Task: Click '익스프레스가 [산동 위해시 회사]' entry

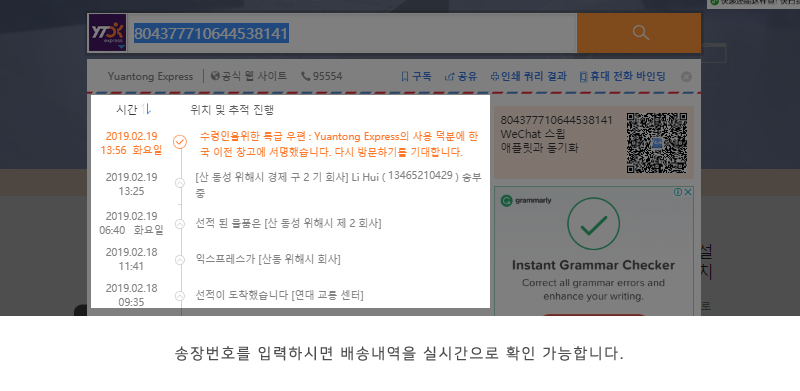Action: point(268,259)
